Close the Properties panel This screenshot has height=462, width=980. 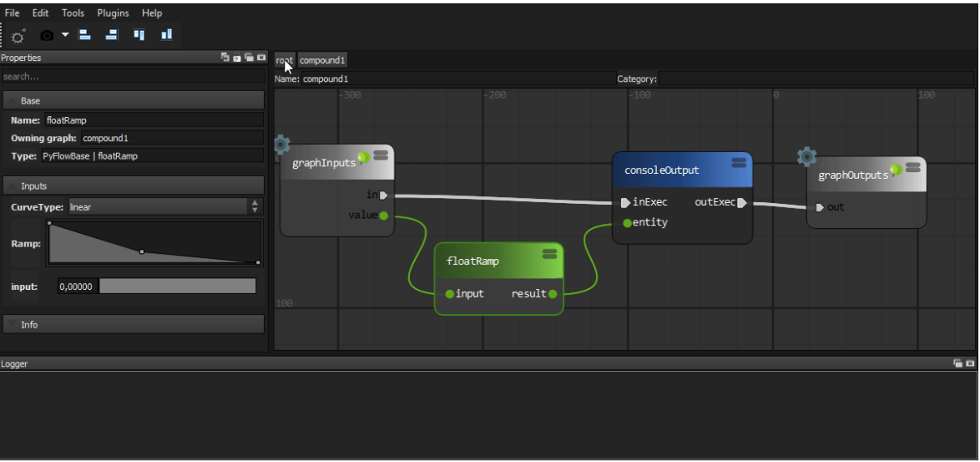click(x=261, y=58)
